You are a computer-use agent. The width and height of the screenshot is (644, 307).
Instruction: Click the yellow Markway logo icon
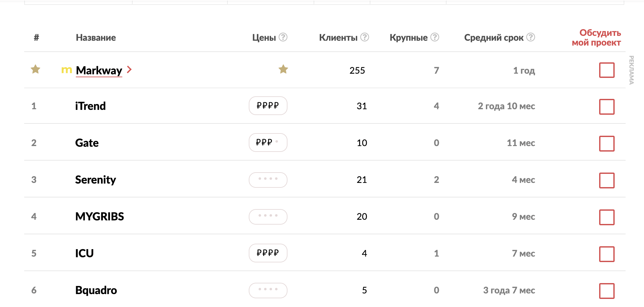[66, 70]
